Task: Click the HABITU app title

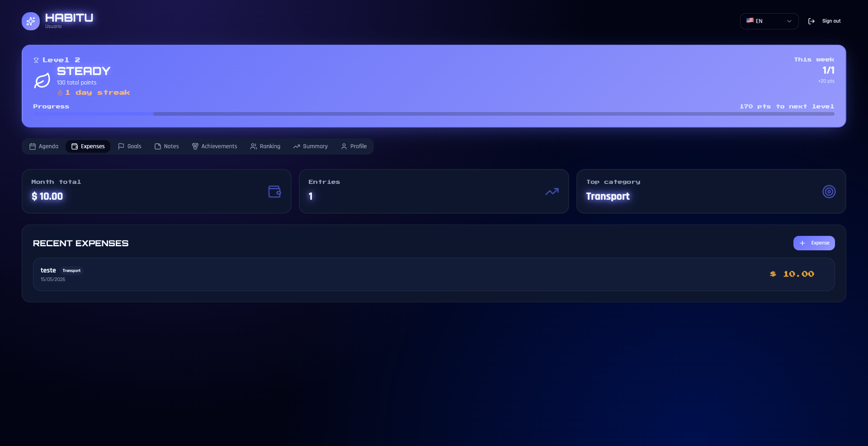Action: pyautogui.click(x=69, y=18)
